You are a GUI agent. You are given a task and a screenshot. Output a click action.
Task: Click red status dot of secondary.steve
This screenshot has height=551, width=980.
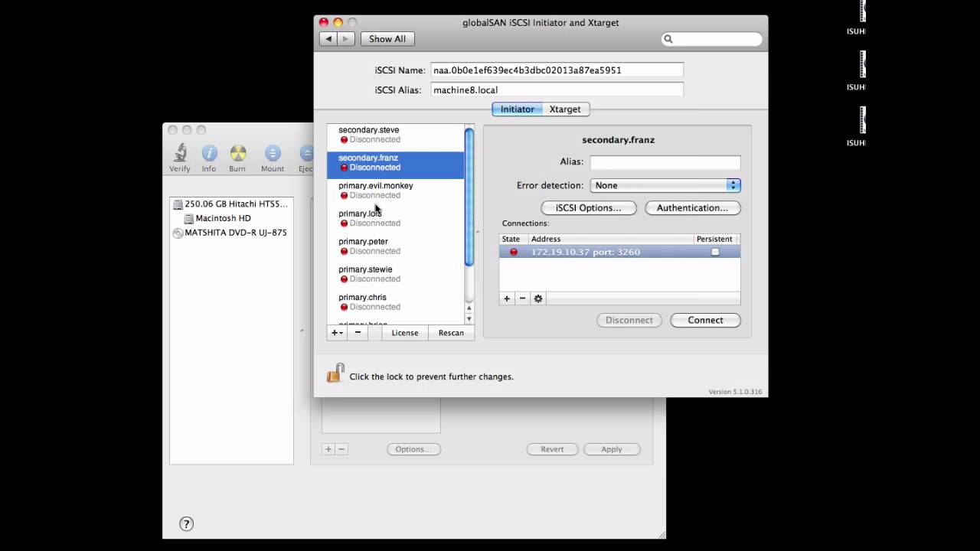(344, 140)
